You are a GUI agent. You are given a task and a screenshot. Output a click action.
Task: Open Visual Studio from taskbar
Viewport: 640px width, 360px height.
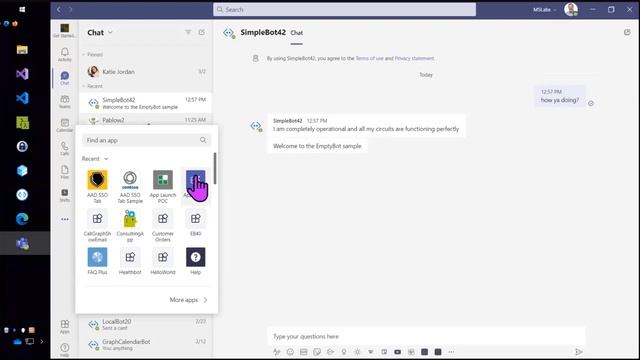pyautogui.click(x=22, y=74)
